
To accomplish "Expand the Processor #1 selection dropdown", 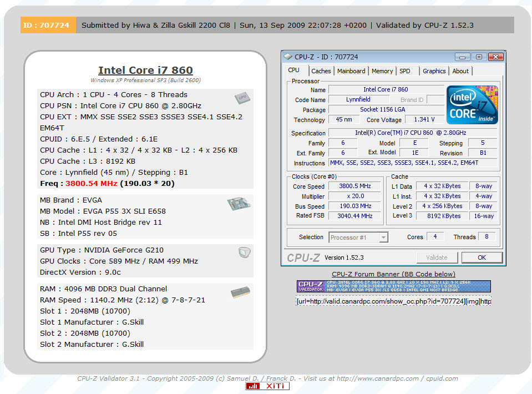I will pos(383,238).
